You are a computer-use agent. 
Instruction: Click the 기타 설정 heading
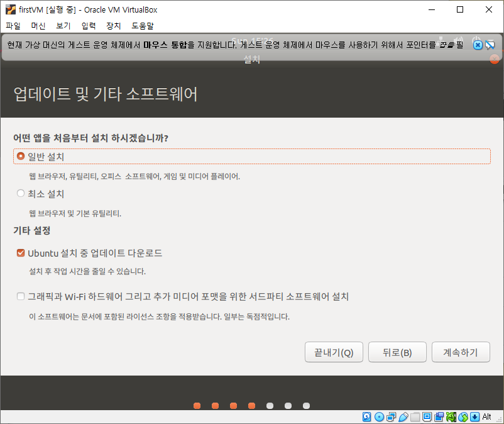pyautogui.click(x=31, y=230)
